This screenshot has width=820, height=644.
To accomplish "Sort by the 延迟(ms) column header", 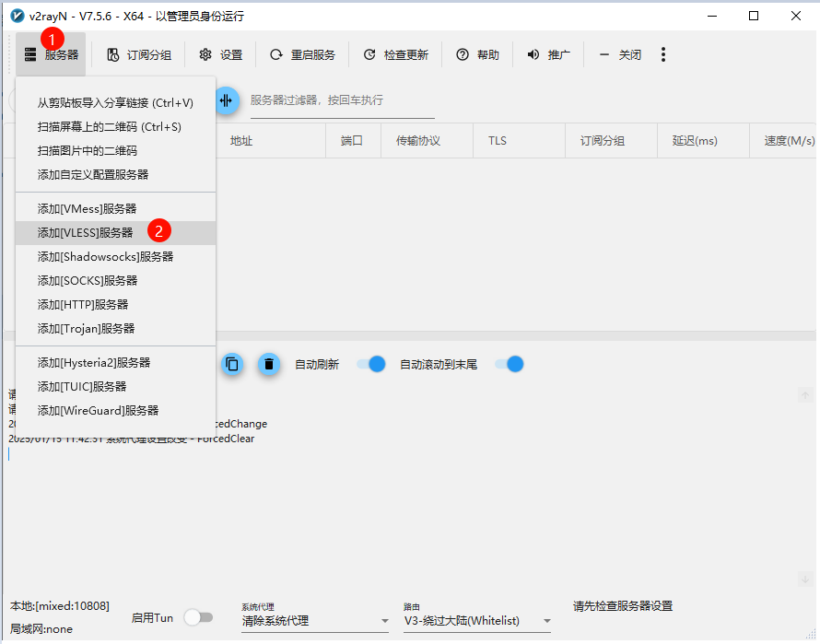I will 695,141.
